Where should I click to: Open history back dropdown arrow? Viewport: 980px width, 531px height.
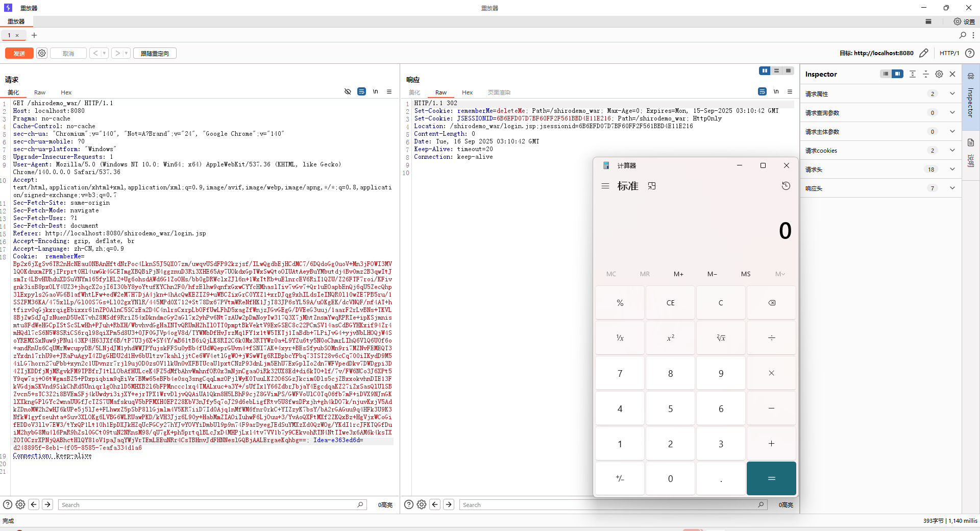tap(104, 53)
